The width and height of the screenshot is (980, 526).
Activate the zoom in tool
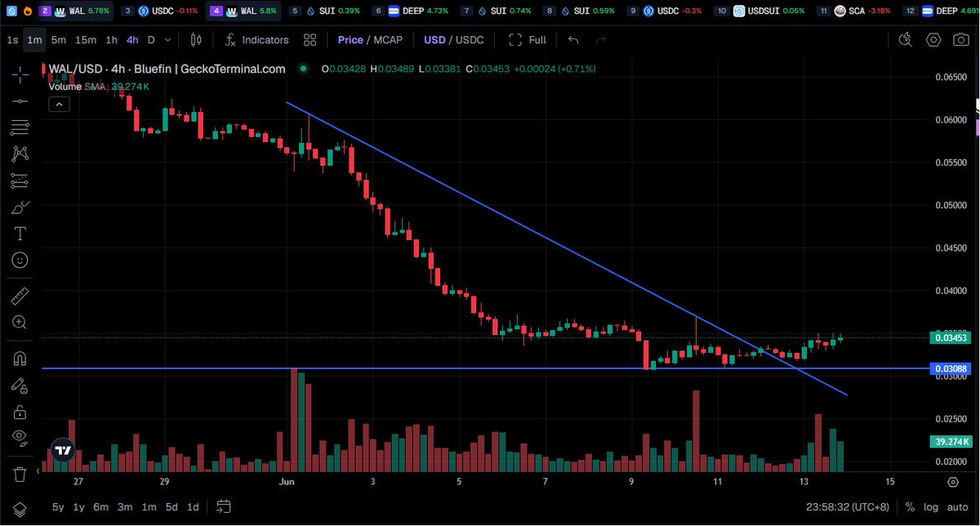click(20, 322)
